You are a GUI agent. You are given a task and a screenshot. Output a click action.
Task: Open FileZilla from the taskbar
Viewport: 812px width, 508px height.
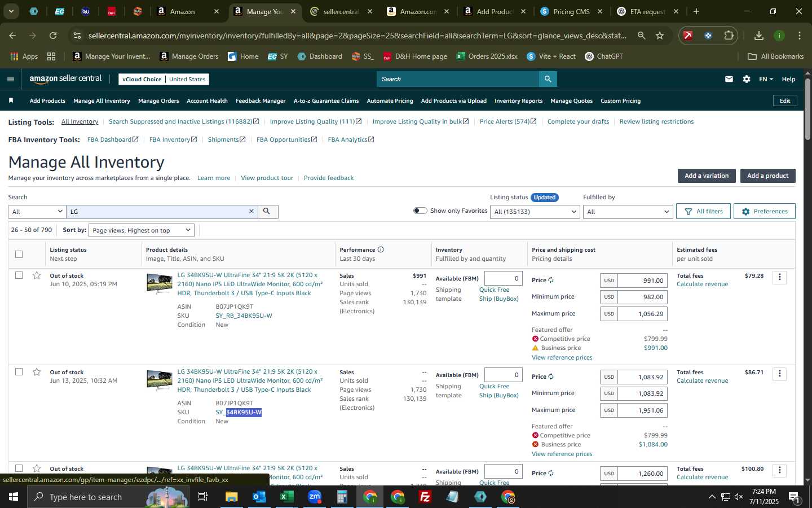pos(425,497)
